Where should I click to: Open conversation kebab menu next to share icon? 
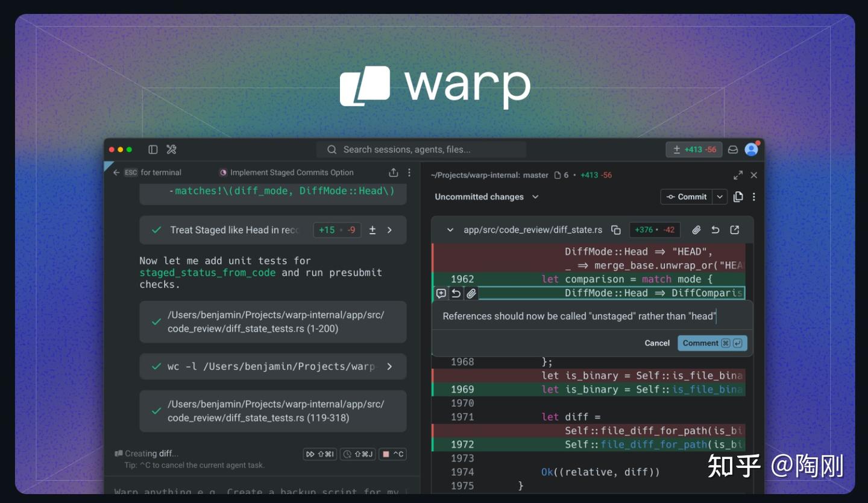(x=409, y=172)
